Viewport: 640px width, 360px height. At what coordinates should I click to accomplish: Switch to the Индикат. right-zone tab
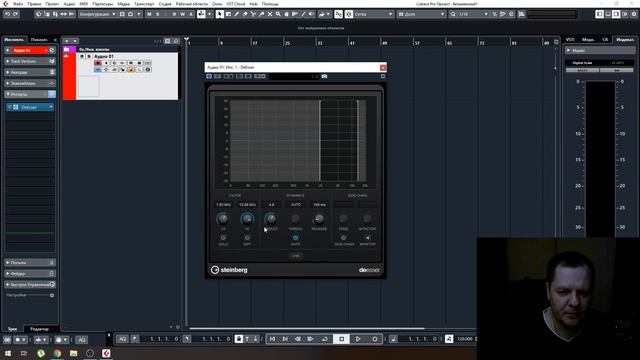(625, 40)
